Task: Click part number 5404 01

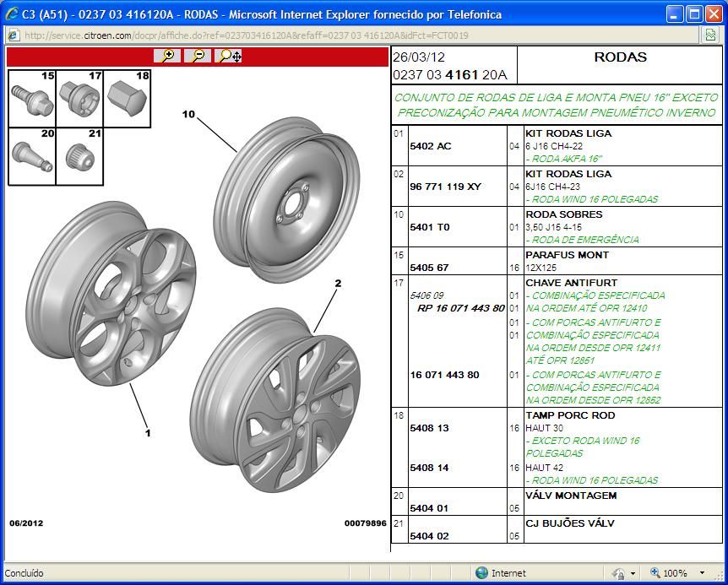Action: 429,508
